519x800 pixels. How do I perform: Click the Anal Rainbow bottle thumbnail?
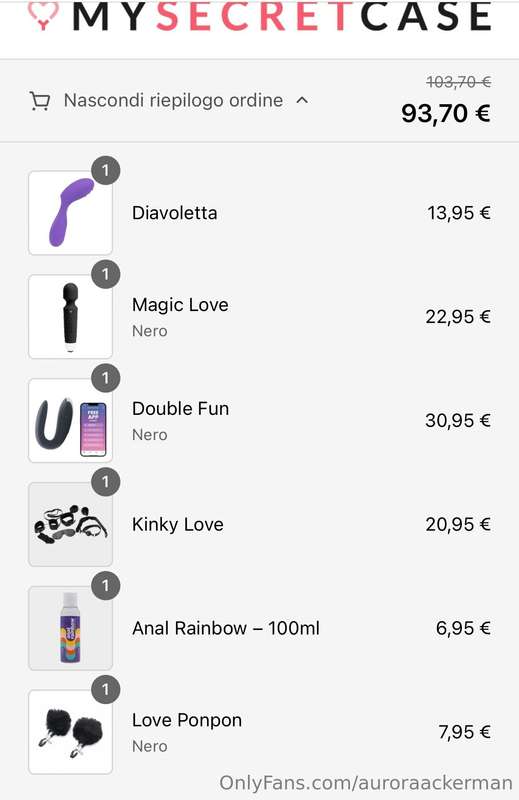coord(70,628)
